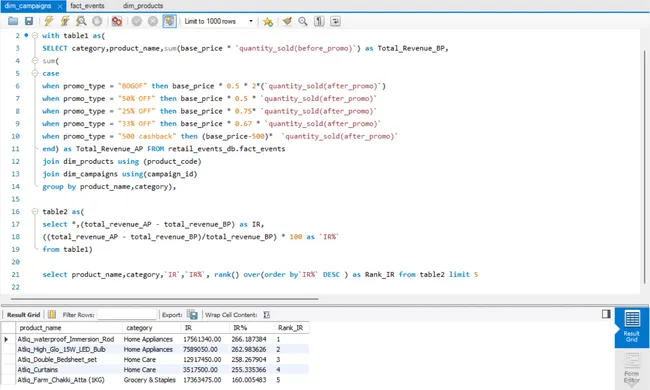Close the dim_campaigns tab

[60, 6]
